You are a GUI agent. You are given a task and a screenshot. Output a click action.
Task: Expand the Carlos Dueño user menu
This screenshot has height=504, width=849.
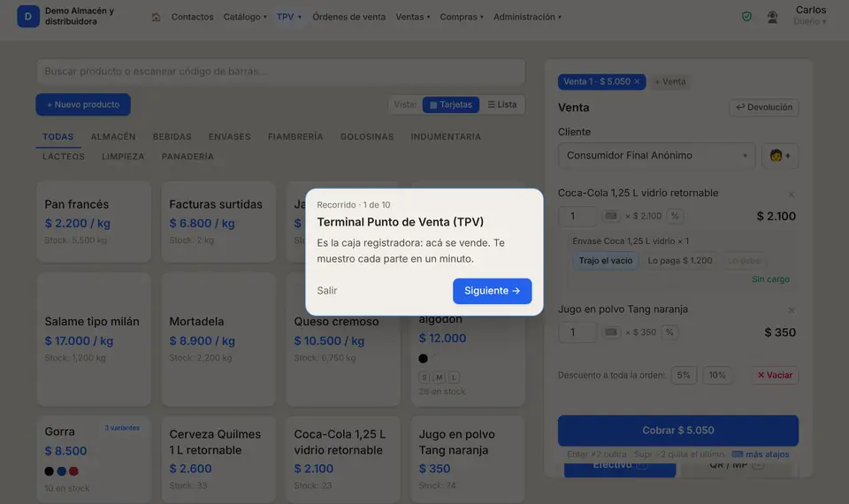[x=810, y=16]
